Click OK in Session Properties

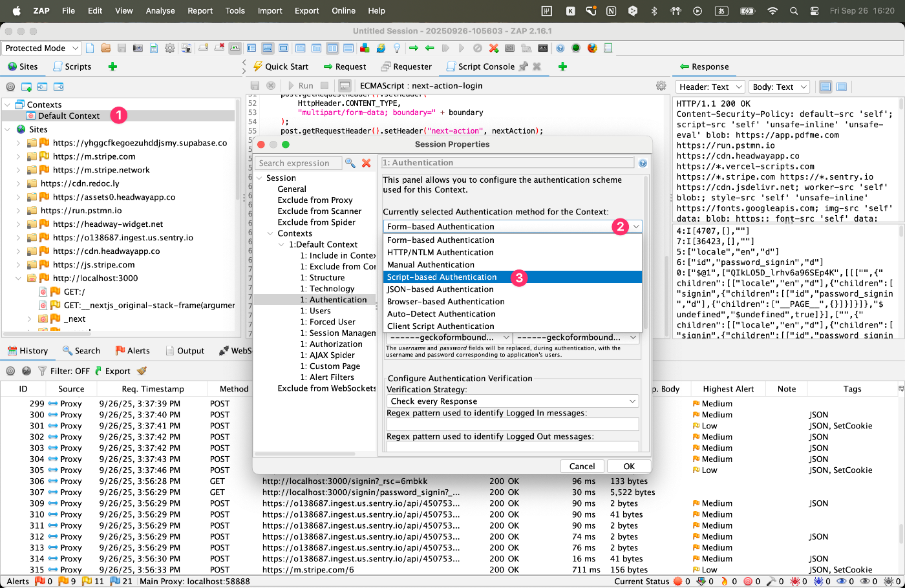(629, 466)
